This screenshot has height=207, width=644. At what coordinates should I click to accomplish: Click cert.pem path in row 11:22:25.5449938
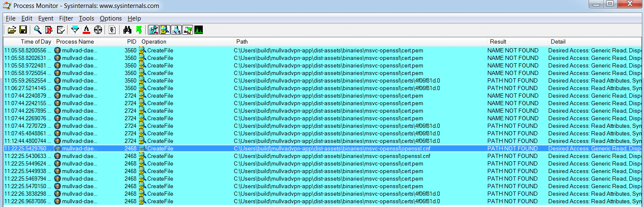click(328, 171)
